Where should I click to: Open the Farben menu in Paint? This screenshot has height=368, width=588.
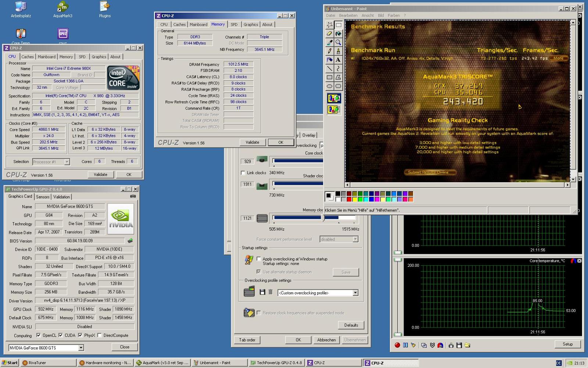394,15
